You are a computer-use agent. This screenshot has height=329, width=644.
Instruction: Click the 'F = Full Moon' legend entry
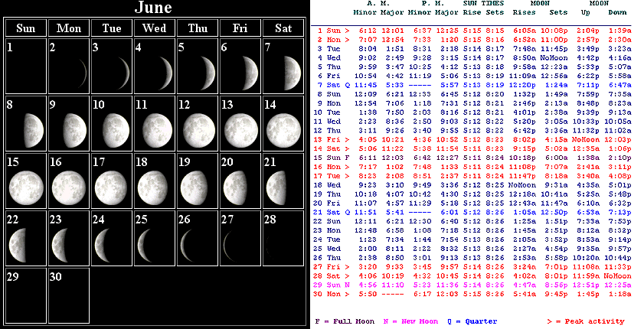tap(345, 321)
